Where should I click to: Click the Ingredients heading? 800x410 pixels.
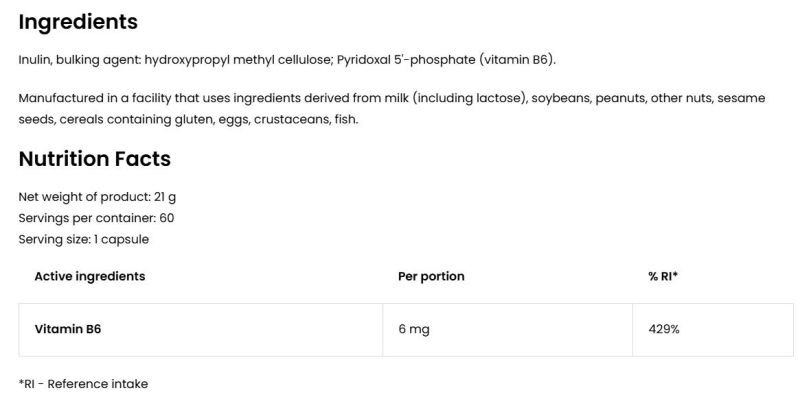(x=78, y=21)
